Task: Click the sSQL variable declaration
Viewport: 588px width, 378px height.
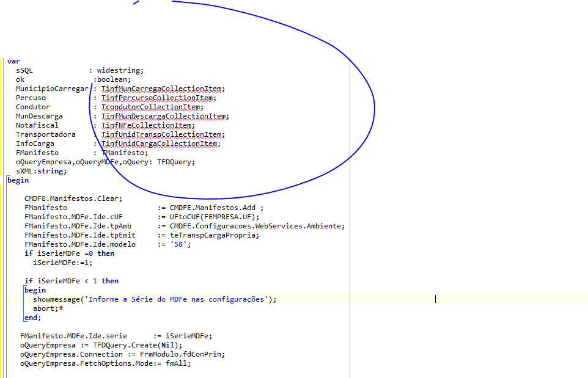Action: (x=79, y=70)
